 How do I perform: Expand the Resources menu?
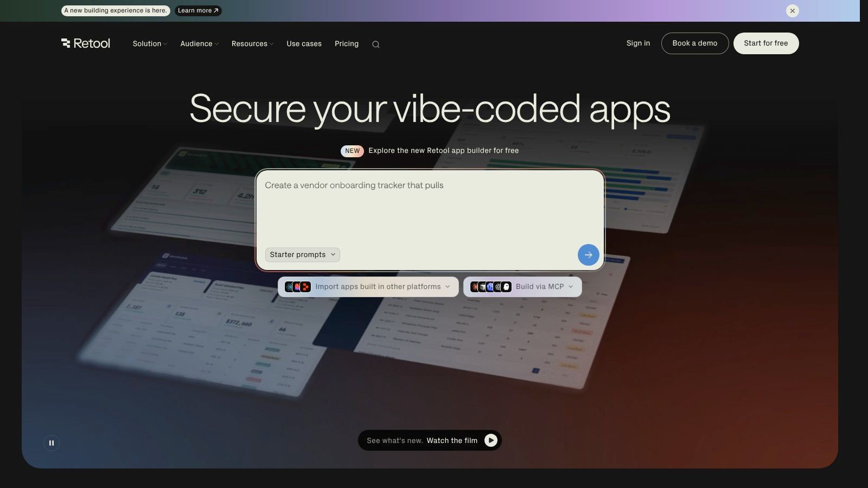[x=252, y=44]
